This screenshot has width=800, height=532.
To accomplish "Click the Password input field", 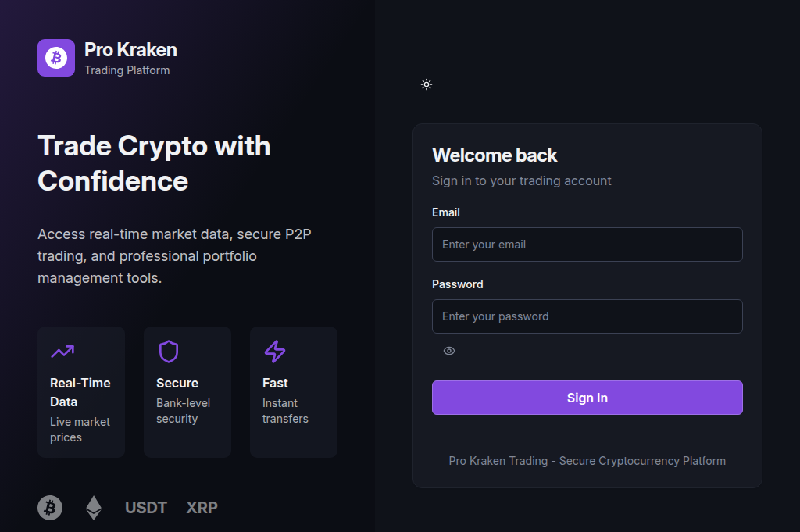I will click(587, 316).
